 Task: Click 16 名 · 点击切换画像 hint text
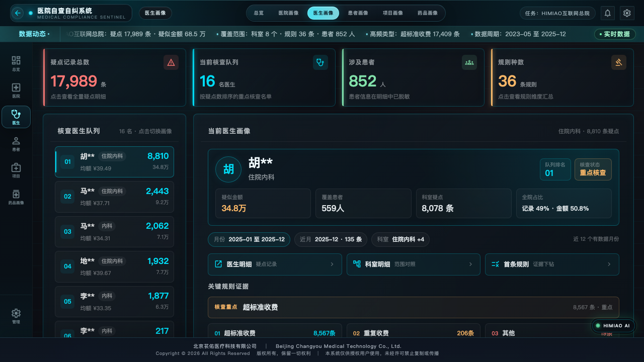point(145,131)
